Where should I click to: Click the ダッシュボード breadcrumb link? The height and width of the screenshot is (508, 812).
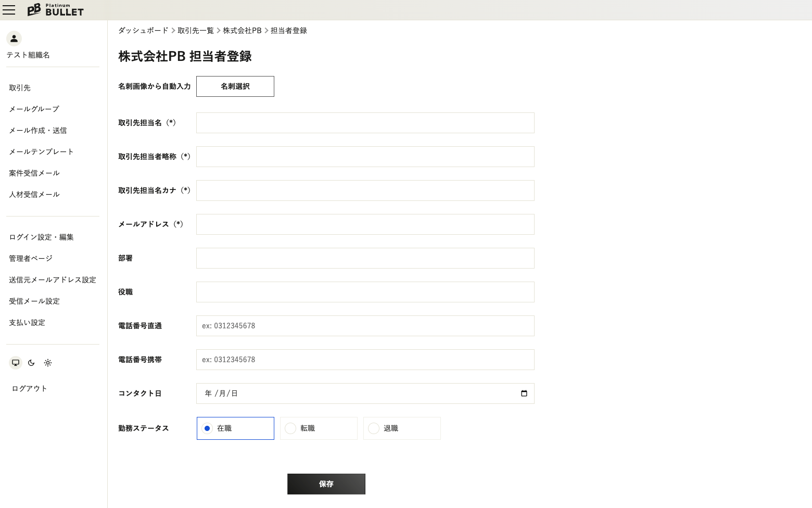(x=143, y=31)
